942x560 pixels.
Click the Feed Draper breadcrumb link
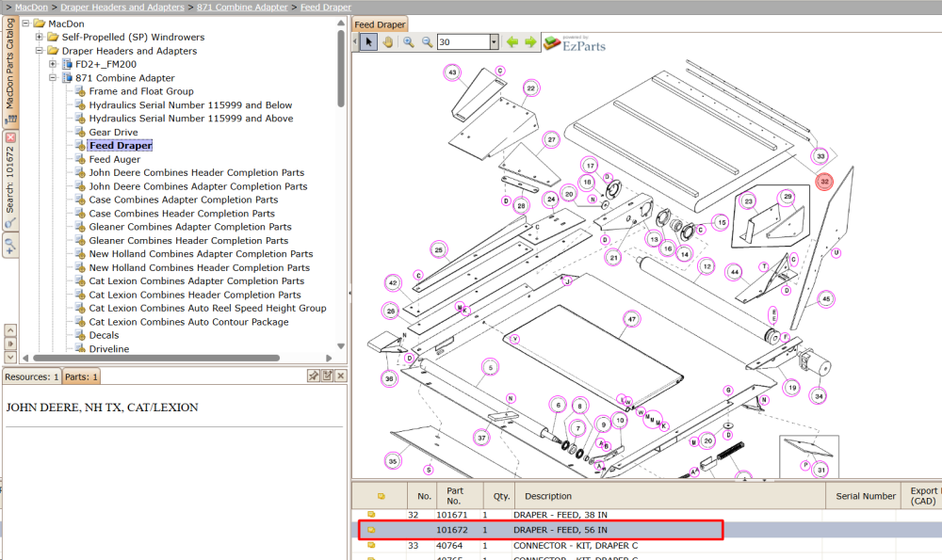[x=326, y=8]
